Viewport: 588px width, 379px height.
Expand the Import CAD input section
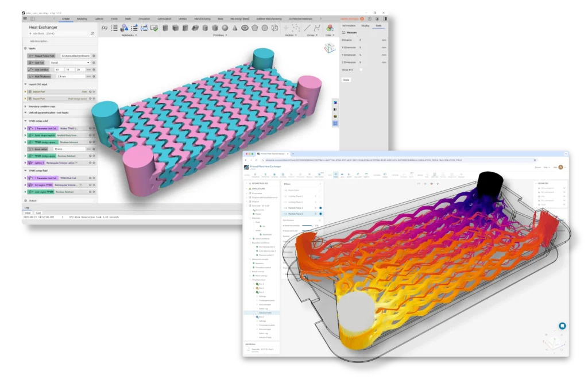click(x=24, y=84)
